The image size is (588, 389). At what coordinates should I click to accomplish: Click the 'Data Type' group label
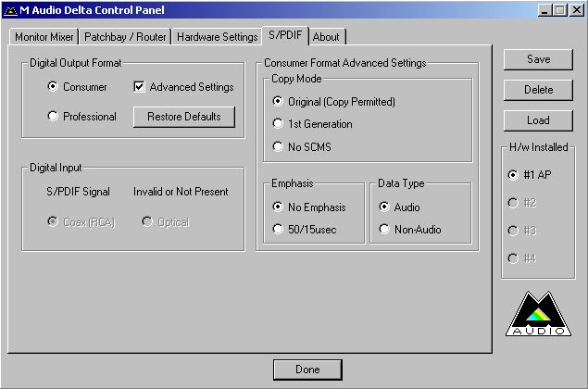click(401, 183)
